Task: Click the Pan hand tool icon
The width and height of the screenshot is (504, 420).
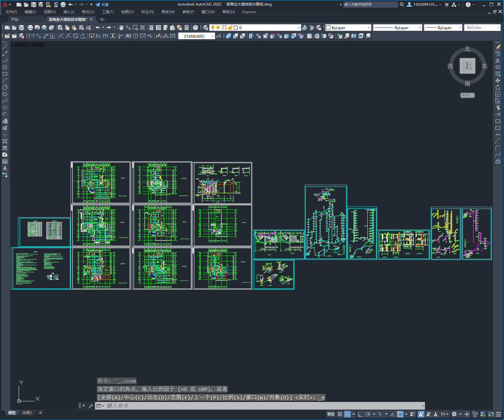Action: [121, 28]
